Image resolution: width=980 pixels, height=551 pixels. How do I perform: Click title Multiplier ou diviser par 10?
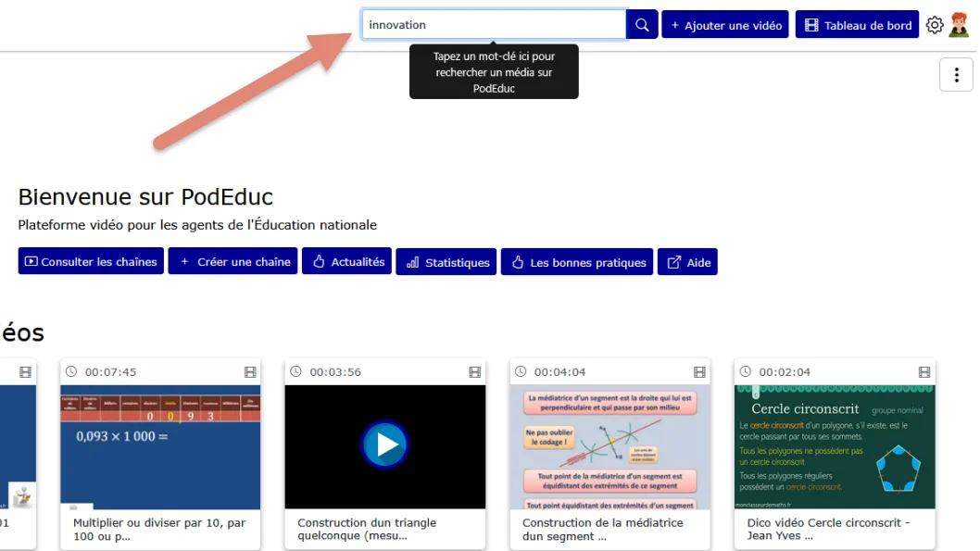(x=159, y=529)
